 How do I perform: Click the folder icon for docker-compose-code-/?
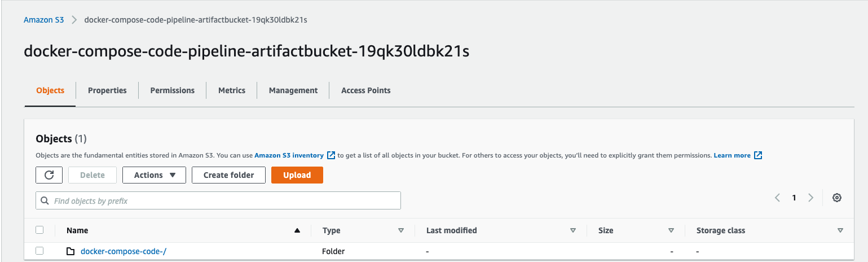(71, 251)
